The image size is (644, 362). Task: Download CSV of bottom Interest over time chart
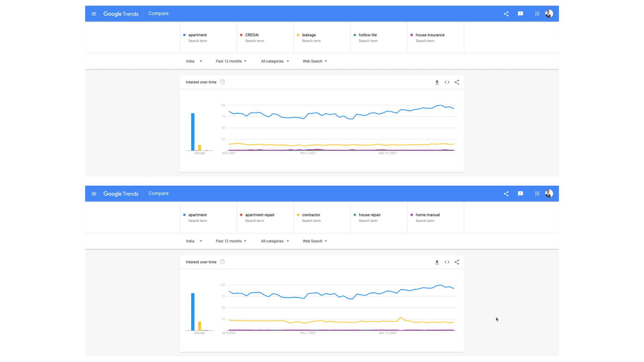coord(437,262)
